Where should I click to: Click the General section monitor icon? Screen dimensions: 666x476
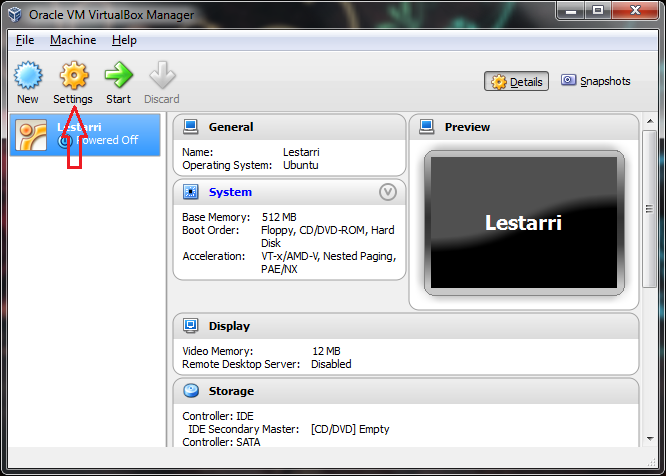[x=190, y=127]
